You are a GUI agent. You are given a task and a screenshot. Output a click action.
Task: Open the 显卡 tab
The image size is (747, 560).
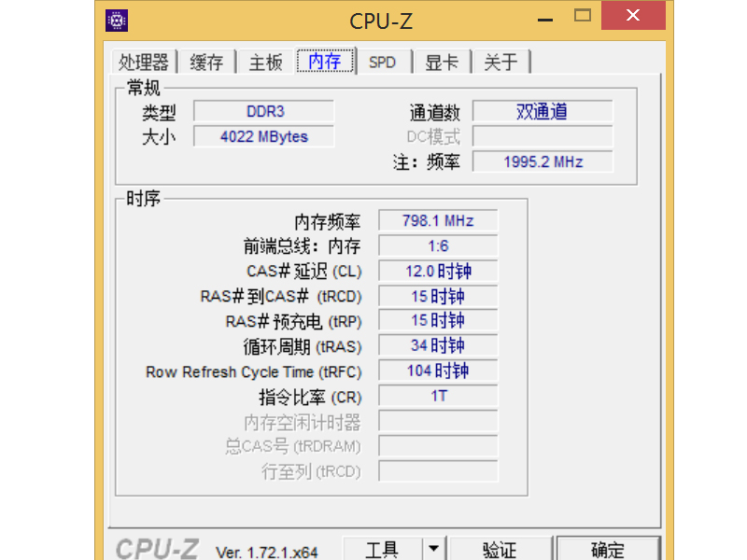[442, 63]
